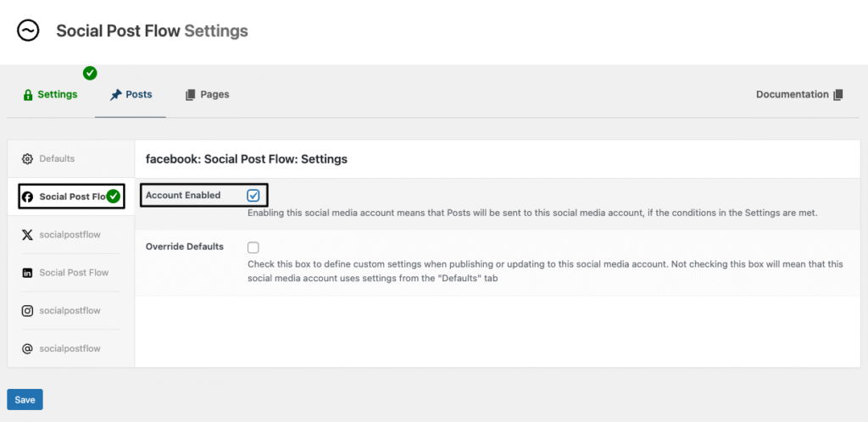Open the Defaults sidebar tab
Viewport: 868px width, 422px height.
71,159
